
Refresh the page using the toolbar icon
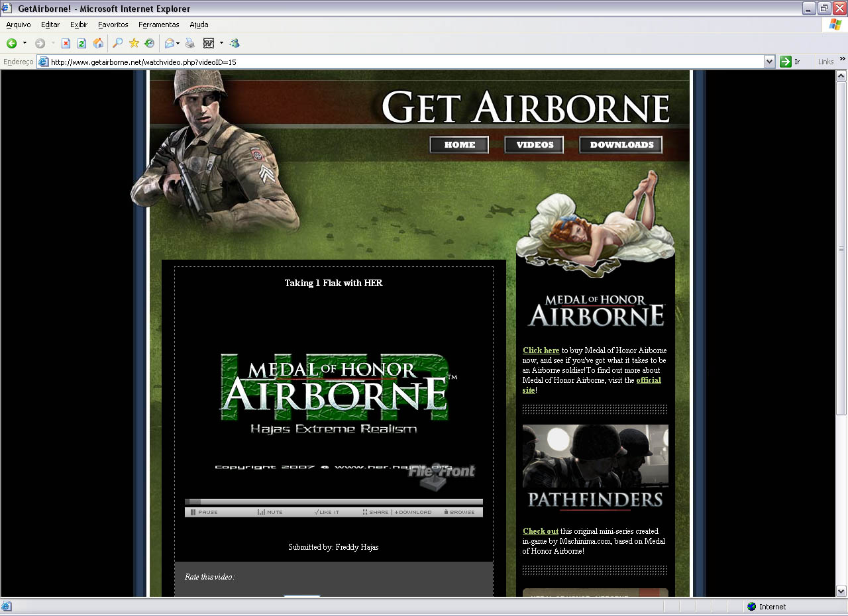coord(81,44)
